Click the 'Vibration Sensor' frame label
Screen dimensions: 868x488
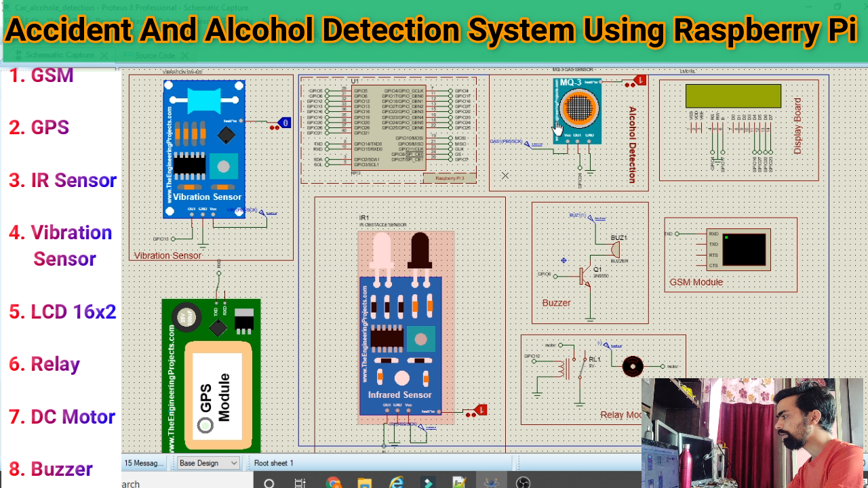(x=167, y=256)
